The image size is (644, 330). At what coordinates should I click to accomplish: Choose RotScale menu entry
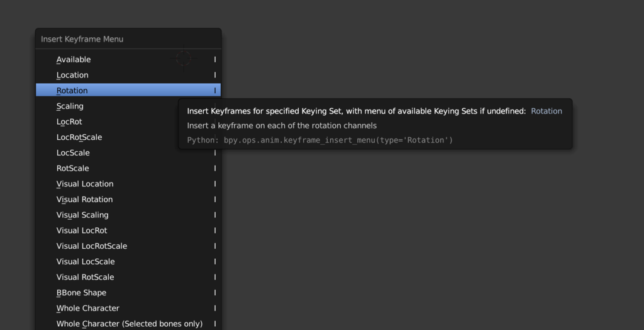tap(128, 168)
